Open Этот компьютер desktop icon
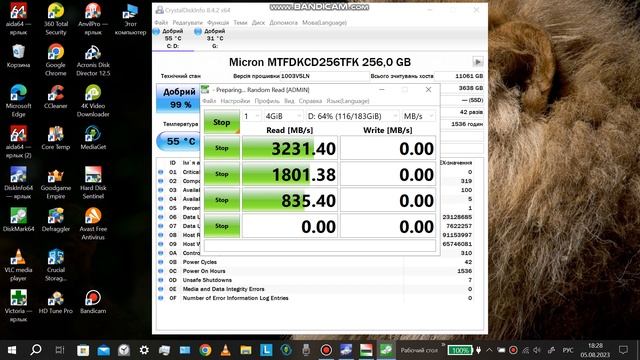 (x=130, y=19)
